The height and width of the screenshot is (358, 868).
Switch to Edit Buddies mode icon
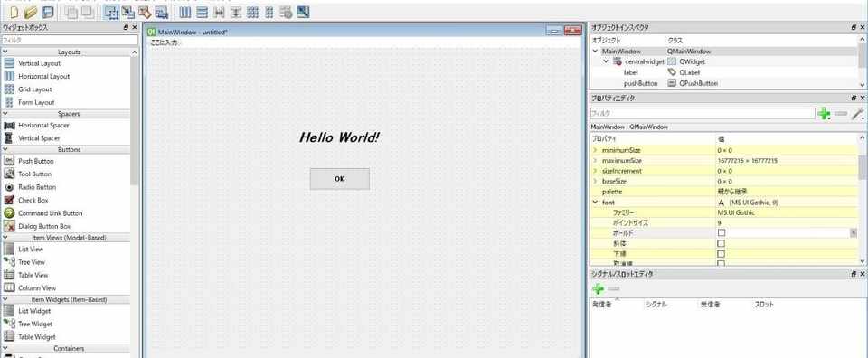coord(145,12)
